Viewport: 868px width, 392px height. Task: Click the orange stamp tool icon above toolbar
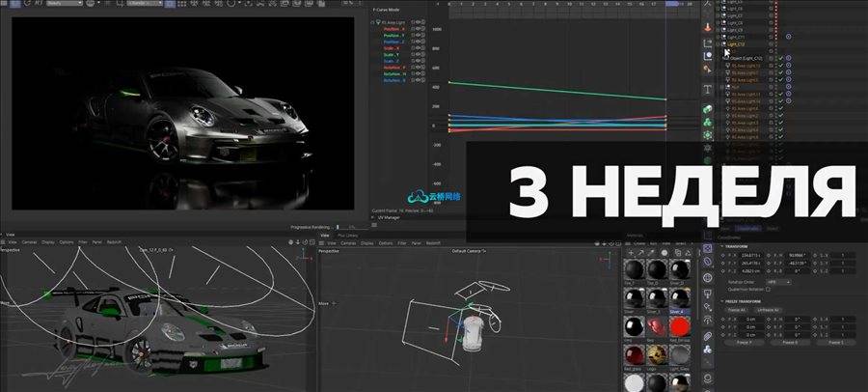(708, 28)
